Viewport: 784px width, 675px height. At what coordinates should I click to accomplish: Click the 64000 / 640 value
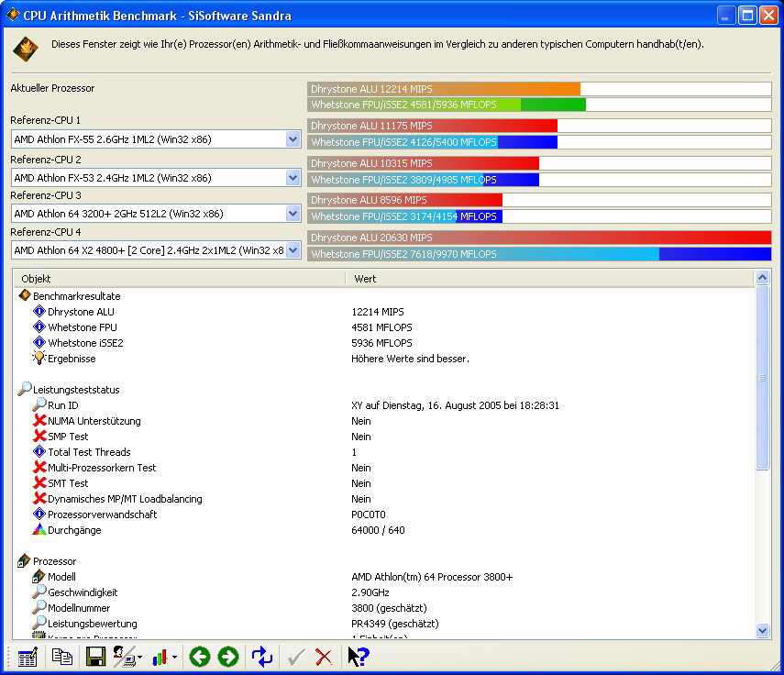[378, 529]
